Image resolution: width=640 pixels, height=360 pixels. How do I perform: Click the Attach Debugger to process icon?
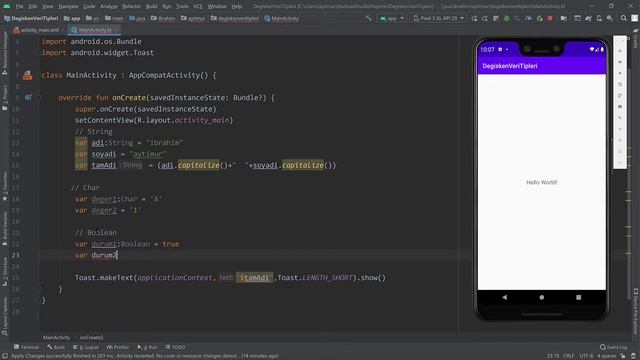click(539, 18)
